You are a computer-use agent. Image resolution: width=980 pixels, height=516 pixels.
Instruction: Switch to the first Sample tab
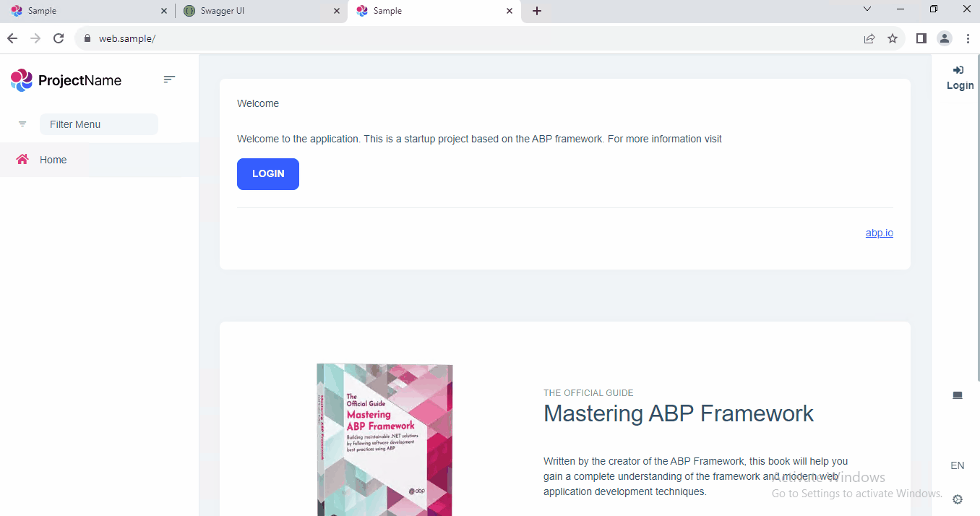87,11
